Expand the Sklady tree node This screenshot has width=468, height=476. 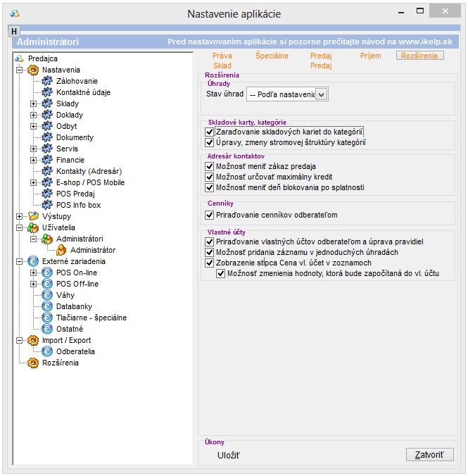33,104
